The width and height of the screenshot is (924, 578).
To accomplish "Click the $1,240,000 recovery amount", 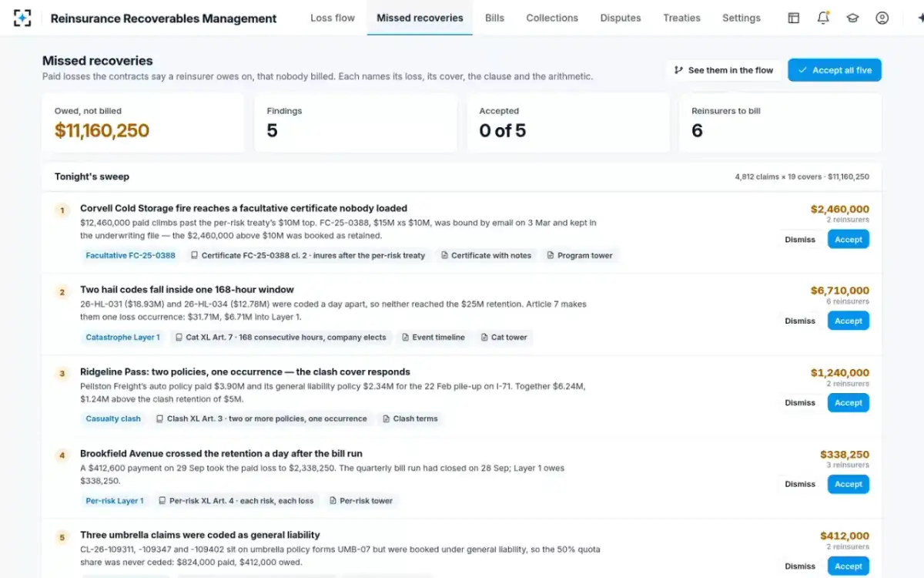I will tap(840, 372).
